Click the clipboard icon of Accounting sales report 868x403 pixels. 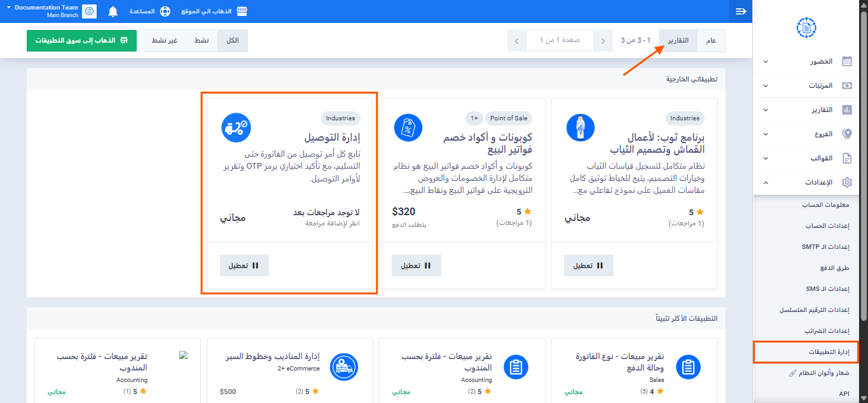point(516,367)
